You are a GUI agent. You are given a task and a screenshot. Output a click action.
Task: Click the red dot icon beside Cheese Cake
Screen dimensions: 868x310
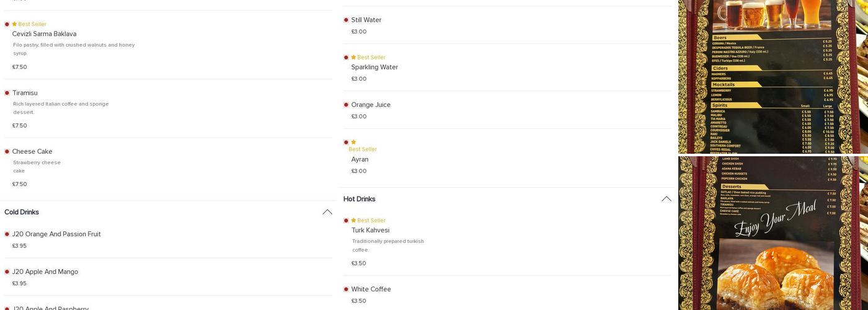pos(7,151)
